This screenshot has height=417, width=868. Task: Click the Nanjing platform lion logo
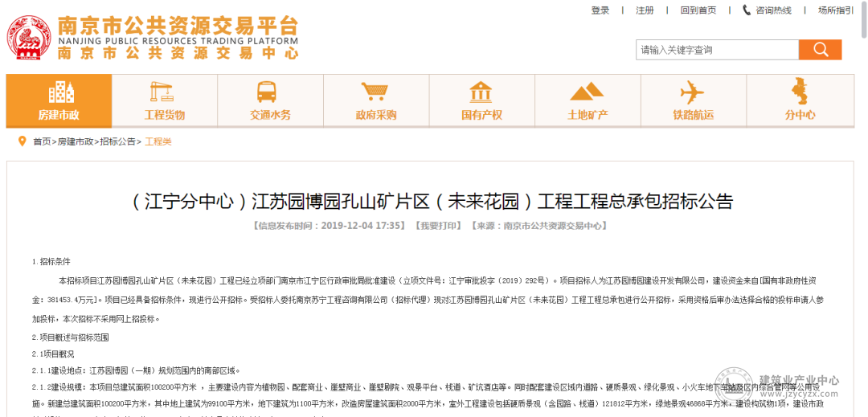click(28, 39)
